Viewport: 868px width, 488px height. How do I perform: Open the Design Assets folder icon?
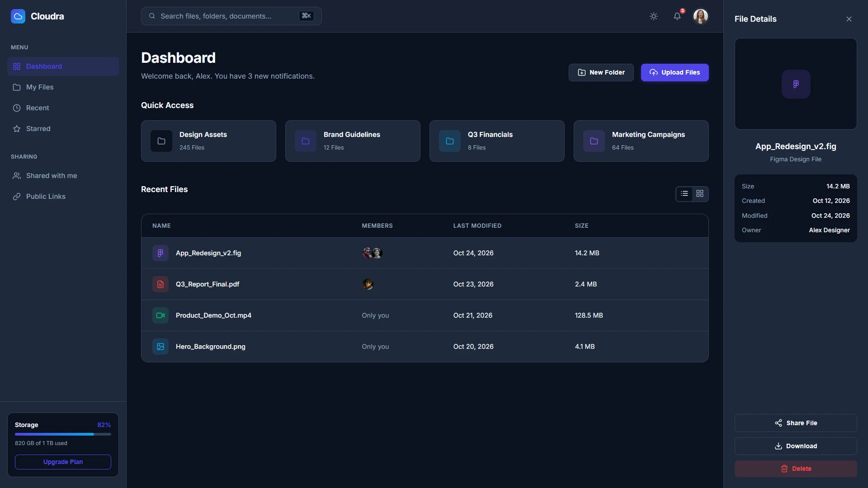pyautogui.click(x=161, y=141)
